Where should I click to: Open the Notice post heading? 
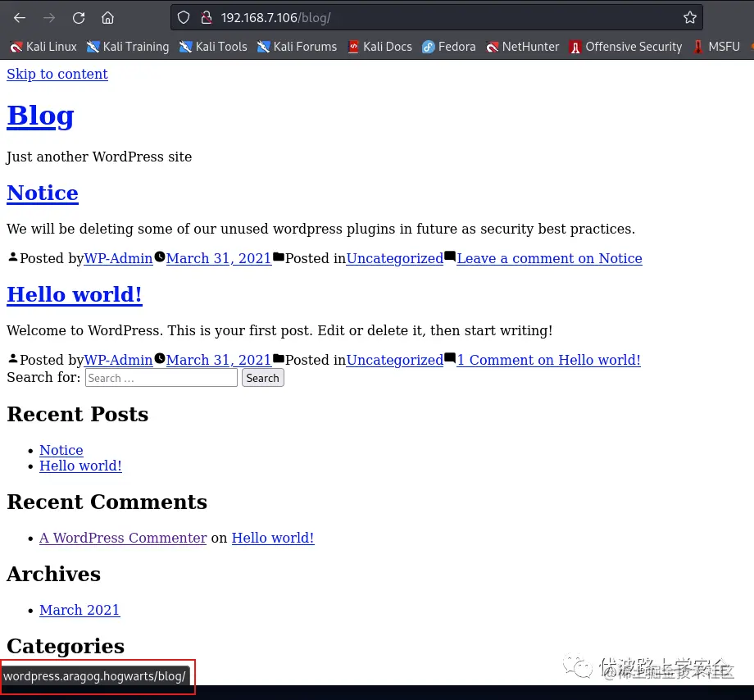click(x=43, y=193)
